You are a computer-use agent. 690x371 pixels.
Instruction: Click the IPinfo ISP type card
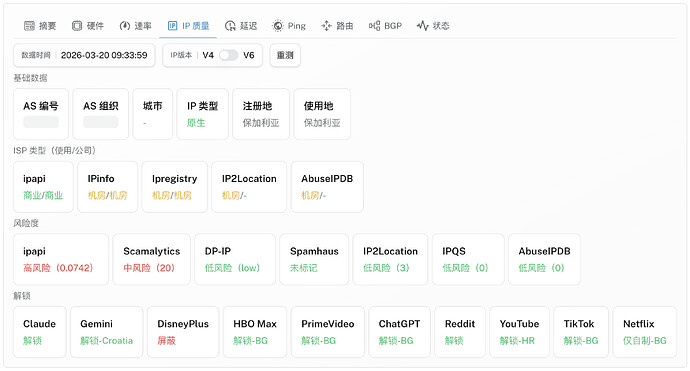(x=107, y=187)
